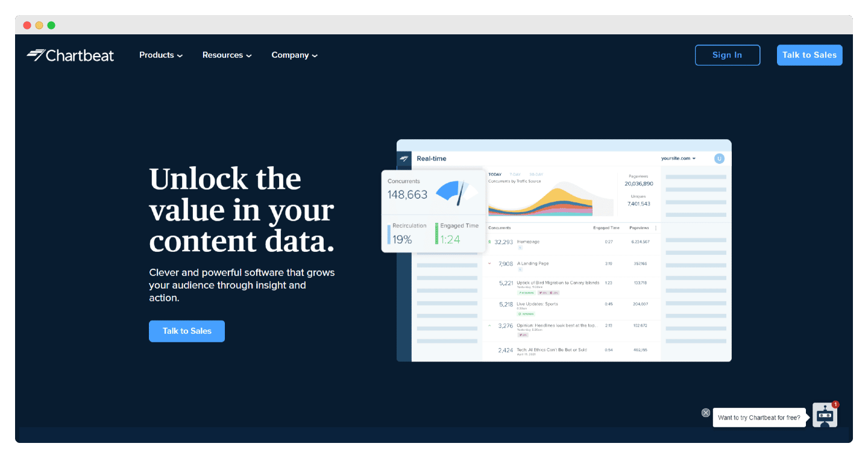The width and height of the screenshot is (868, 458).
Task: Click the red down arrow beside 7,908
Action: [x=489, y=263]
